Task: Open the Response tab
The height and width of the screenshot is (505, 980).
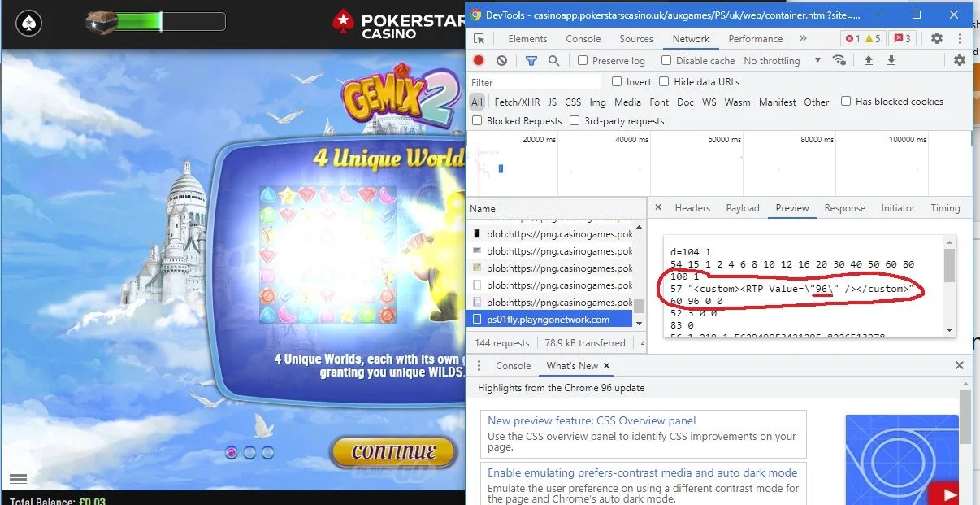Action: (845, 208)
